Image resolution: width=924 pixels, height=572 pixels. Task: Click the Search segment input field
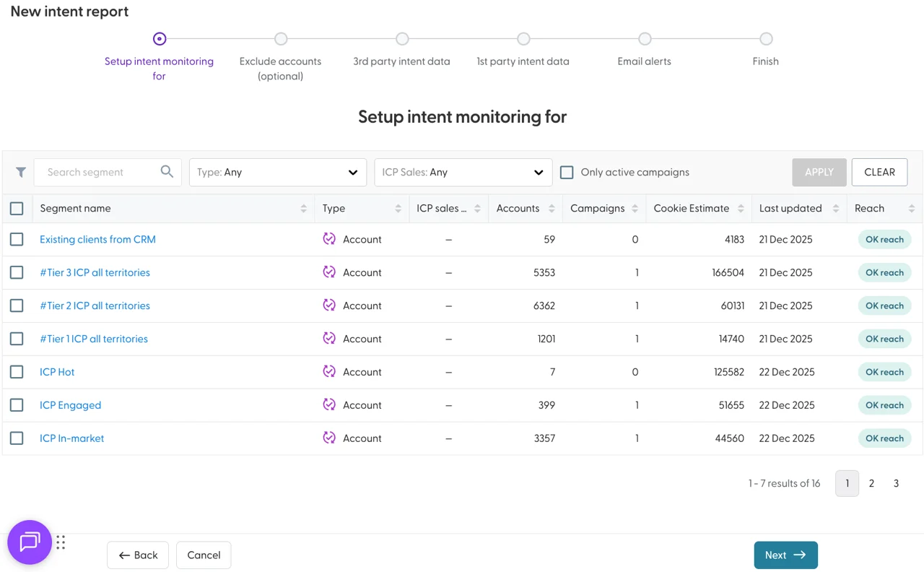(x=108, y=172)
